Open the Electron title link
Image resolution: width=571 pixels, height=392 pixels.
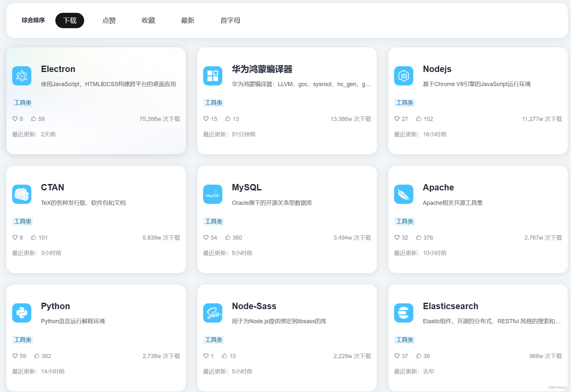[x=58, y=69]
